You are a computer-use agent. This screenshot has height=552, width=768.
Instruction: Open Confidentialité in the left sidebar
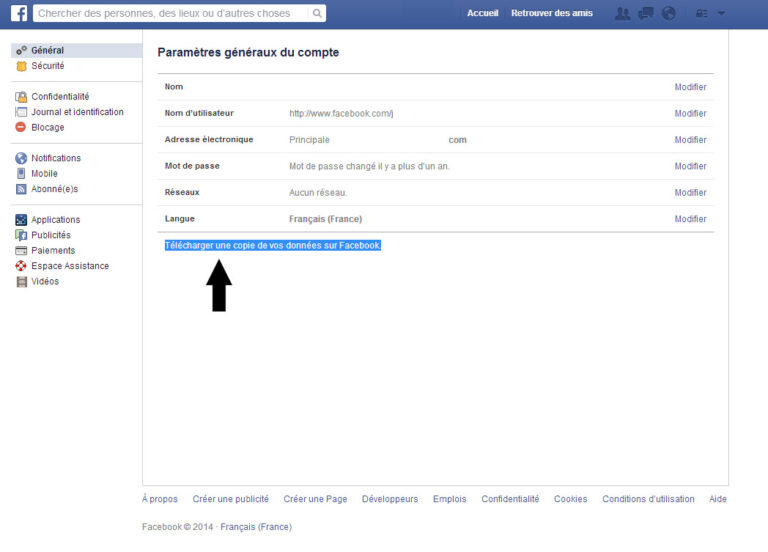[x=59, y=97]
